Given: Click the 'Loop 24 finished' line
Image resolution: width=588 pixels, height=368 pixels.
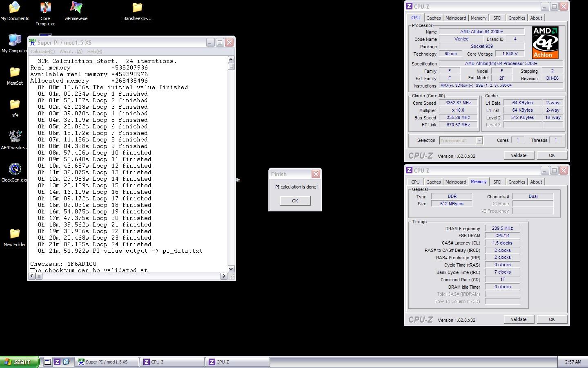Looking at the screenshot, I should coord(95,245).
